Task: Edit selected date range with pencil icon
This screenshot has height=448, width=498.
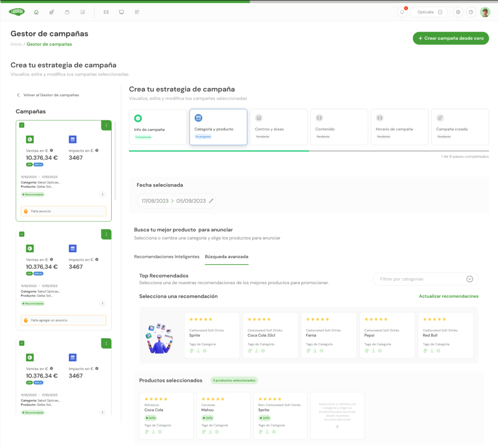Action: pos(211,201)
